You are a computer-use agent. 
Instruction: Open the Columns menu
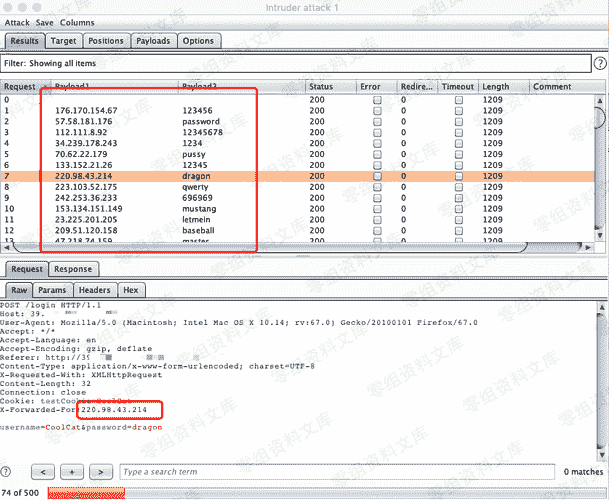coord(77,21)
